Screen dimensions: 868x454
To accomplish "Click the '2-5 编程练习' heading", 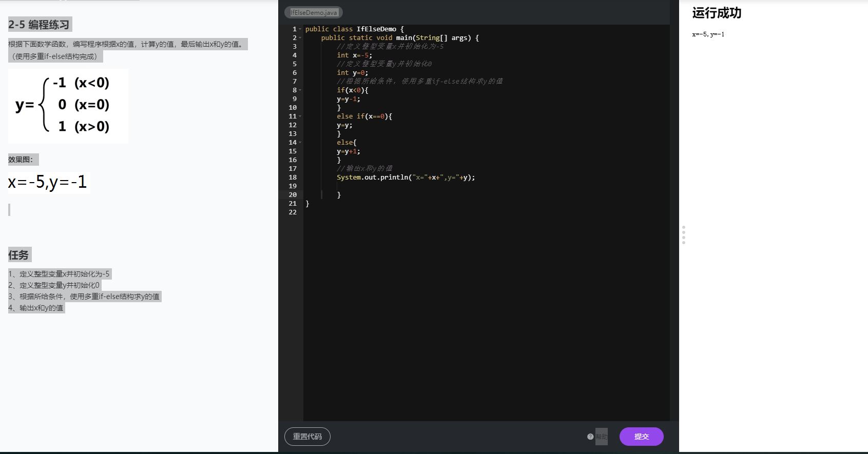I will tap(39, 25).
